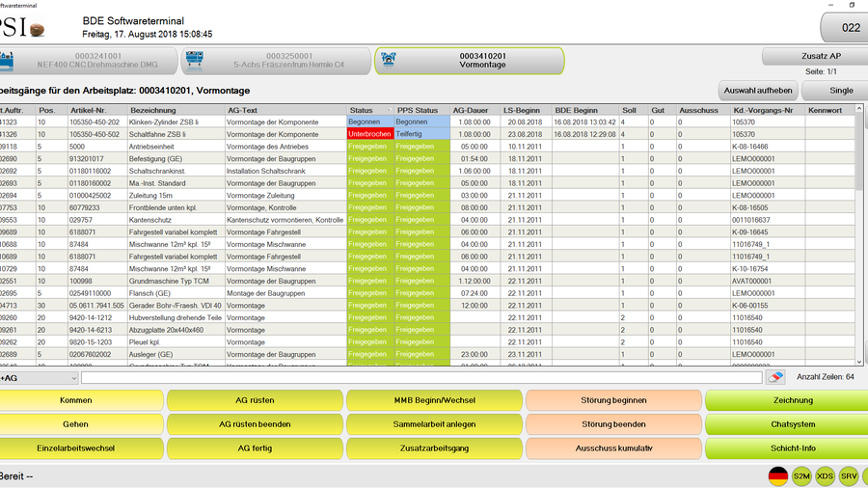Select workstation tab 0003410201 Vormontage
Viewport: 868px width, 489px height.
click(470, 61)
